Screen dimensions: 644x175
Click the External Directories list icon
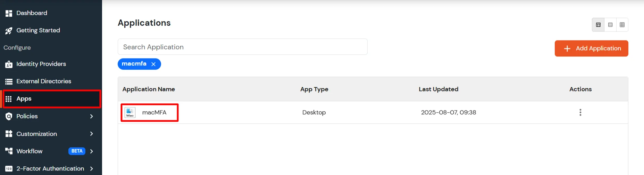pos(9,81)
